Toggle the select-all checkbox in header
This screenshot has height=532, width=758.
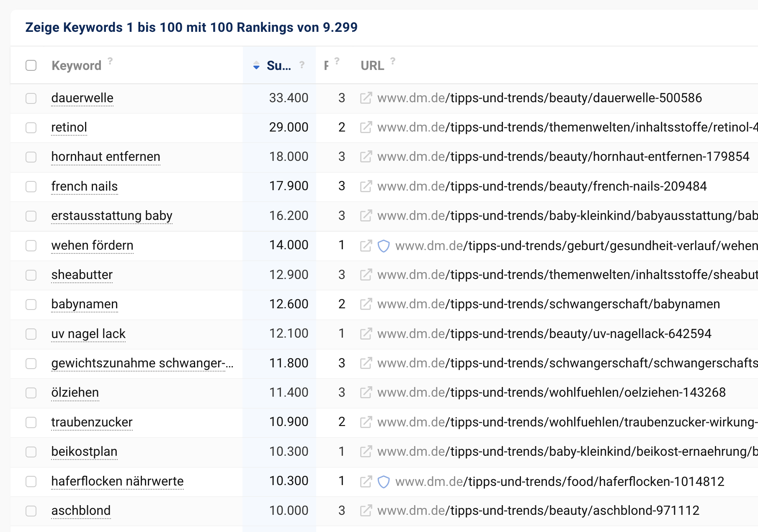pyautogui.click(x=31, y=65)
